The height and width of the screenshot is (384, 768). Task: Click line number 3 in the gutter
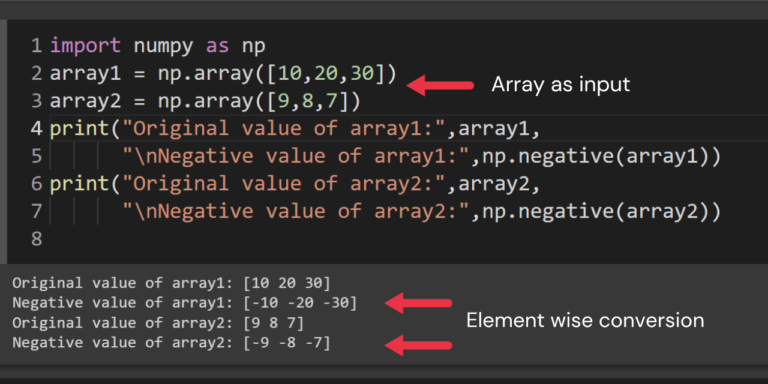[36, 101]
